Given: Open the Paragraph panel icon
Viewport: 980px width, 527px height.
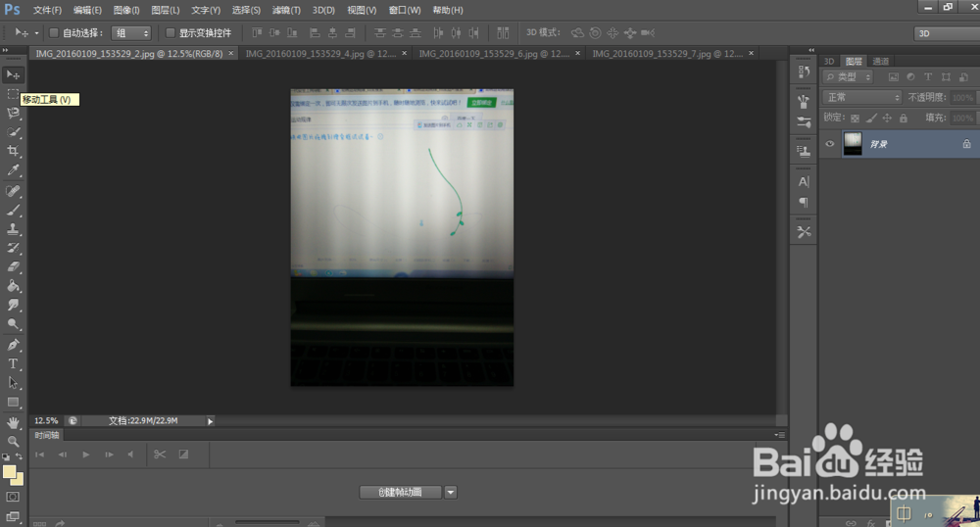Looking at the screenshot, I should (804, 203).
